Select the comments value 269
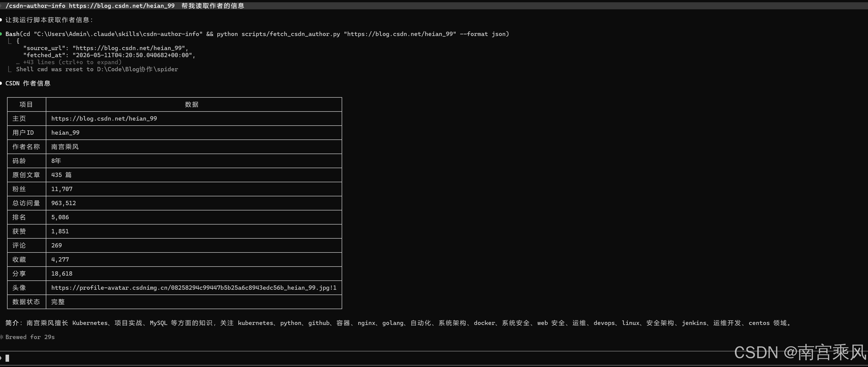 [x=57, y=246]
